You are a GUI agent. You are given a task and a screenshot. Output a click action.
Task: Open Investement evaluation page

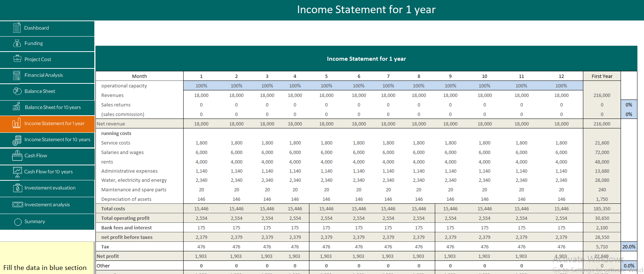click(x=47, y=188)
